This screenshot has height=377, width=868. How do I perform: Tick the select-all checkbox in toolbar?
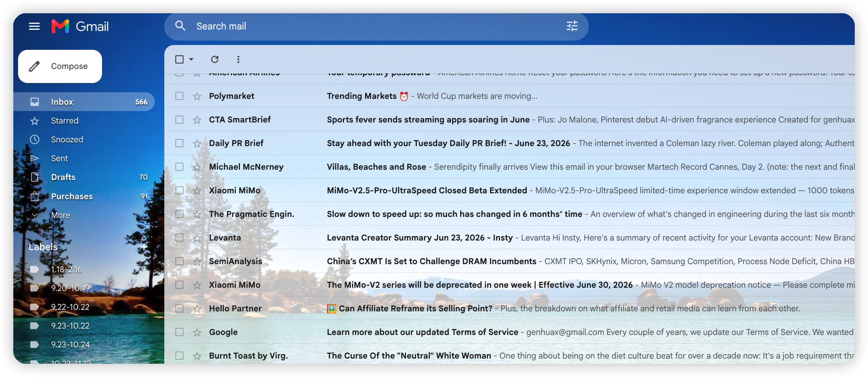[179, 59]
